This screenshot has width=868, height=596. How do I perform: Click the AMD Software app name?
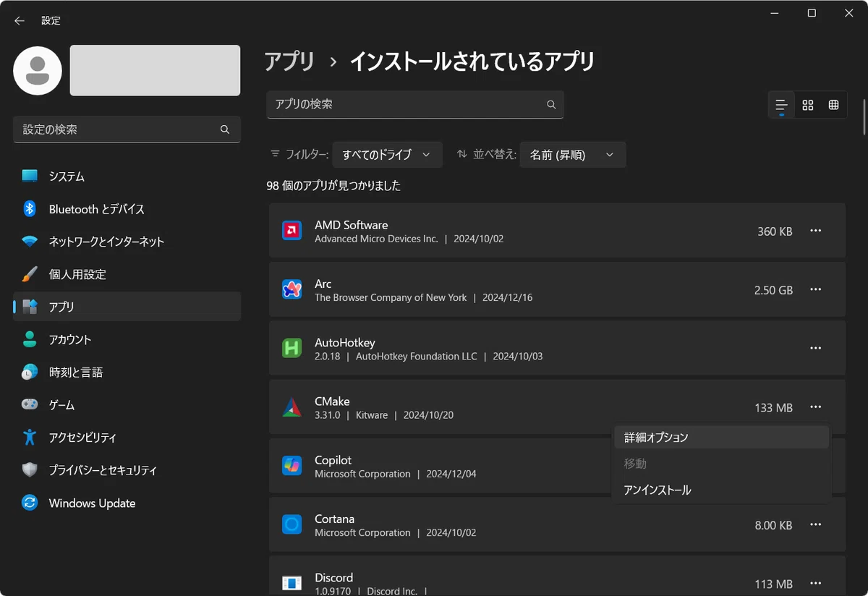tap(351, 225)
